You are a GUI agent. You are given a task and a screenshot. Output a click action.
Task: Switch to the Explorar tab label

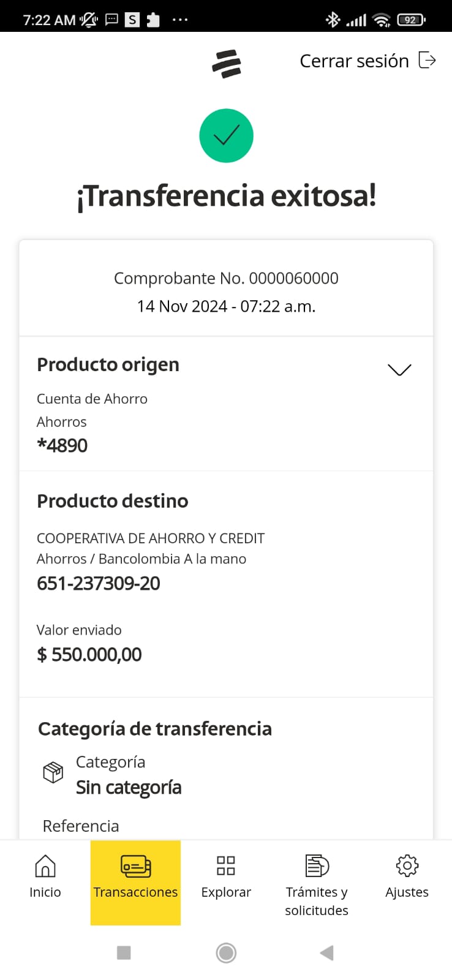tap(226, 892)
